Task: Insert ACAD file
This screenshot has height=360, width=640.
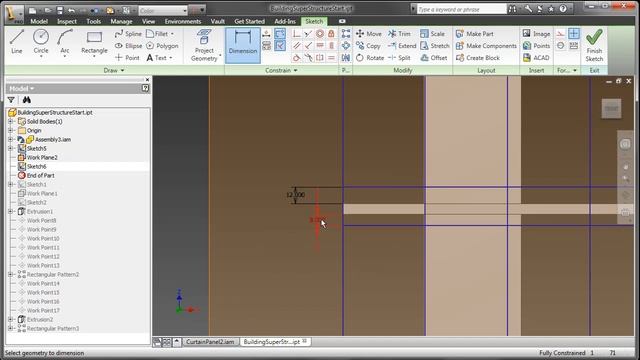Action: (x=536, y=58)
